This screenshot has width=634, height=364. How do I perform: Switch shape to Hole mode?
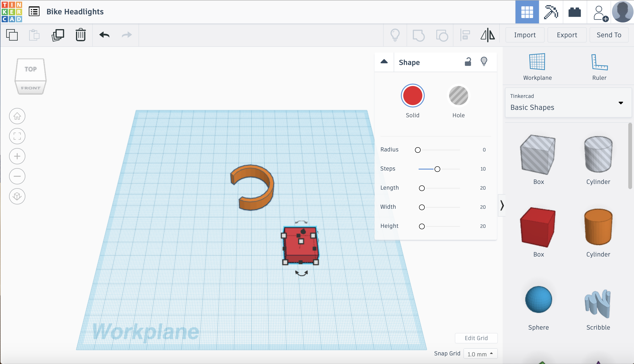click(x=458, y=96)
